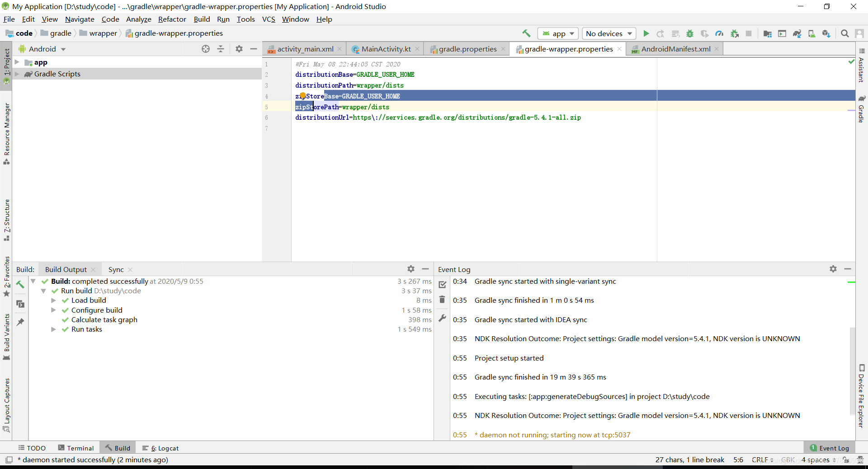The height and width of the screenshot is (469, 868).
Task: Open Project panel settings gear
Action: 239,49
